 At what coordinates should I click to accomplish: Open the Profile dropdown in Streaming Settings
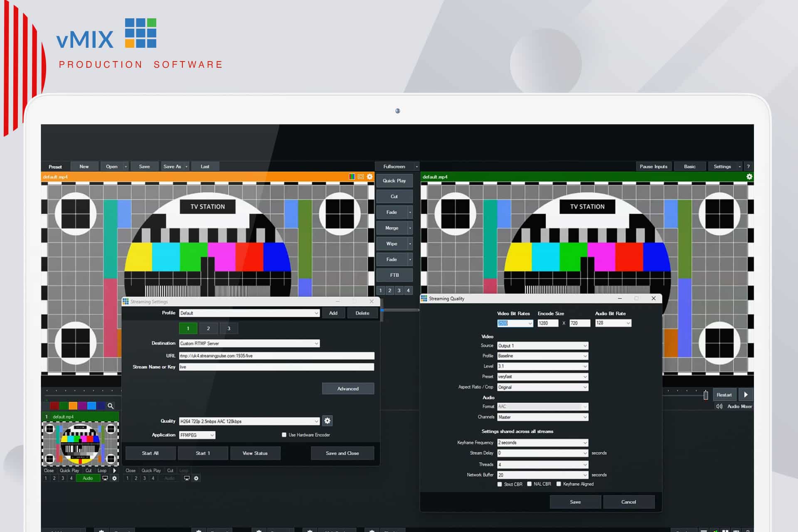click(x=249, y=313)
